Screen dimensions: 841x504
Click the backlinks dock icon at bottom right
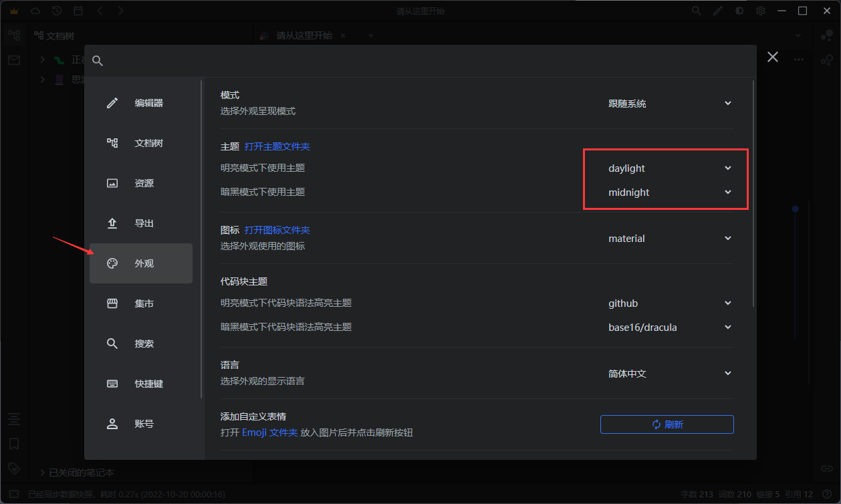click(x=826, y=468)
